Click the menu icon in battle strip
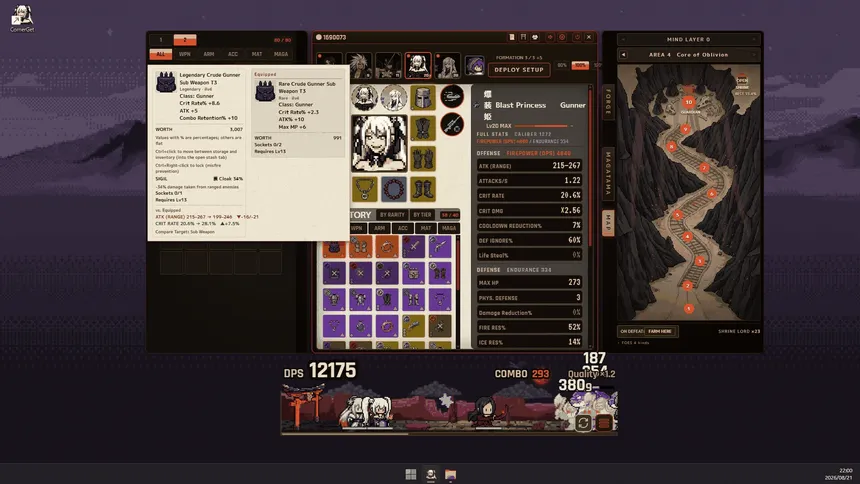Image resolution: width=860 pixels, height=484 pixels. (604, 423)
